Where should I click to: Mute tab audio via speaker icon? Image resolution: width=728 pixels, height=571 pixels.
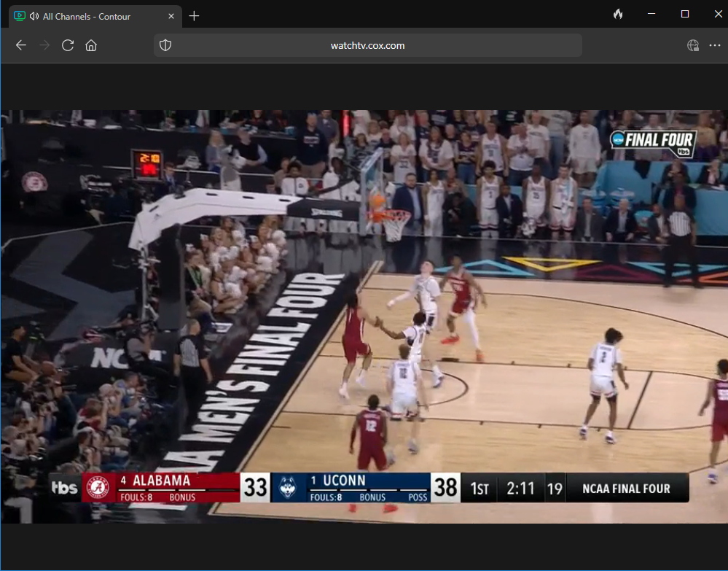click(34, 16)
